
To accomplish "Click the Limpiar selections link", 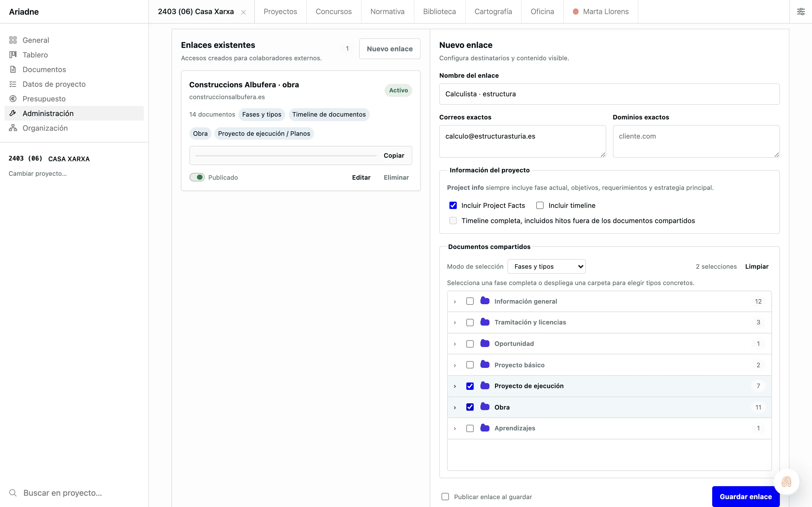I will pos(757,266).
